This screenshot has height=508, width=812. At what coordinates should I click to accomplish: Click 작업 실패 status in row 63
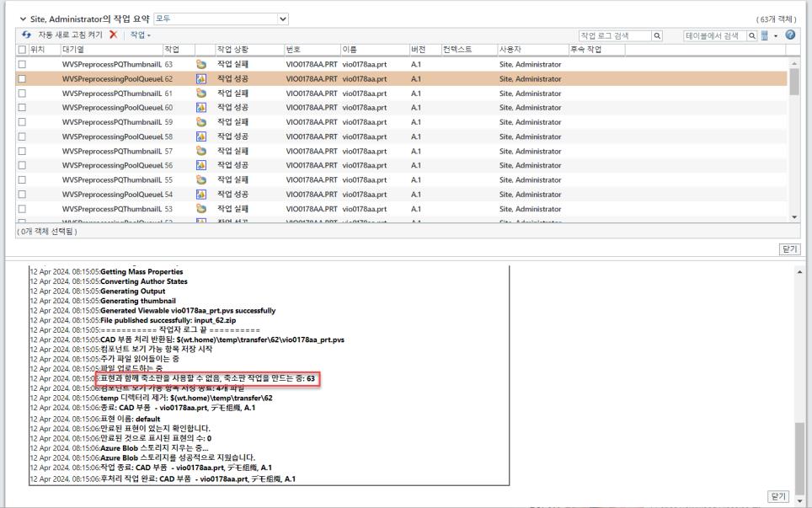click(x=232, y=64)
